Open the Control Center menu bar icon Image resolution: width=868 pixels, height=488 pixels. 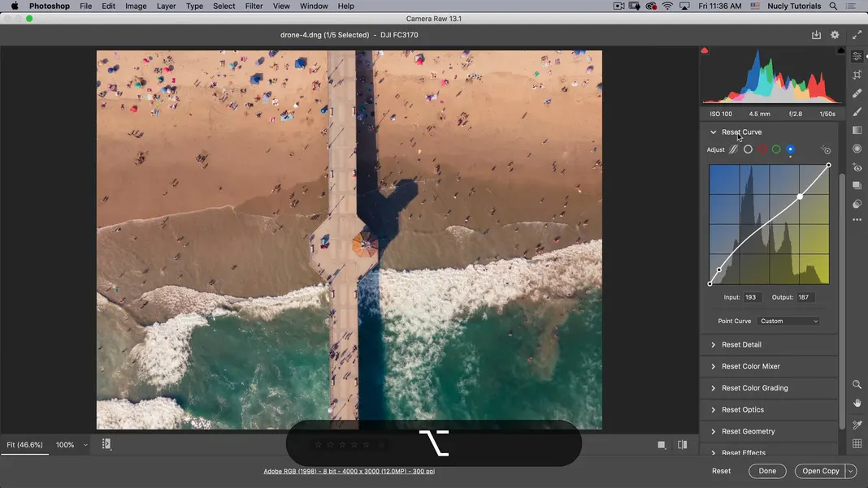pyautogui.click(x=850, y=6)
